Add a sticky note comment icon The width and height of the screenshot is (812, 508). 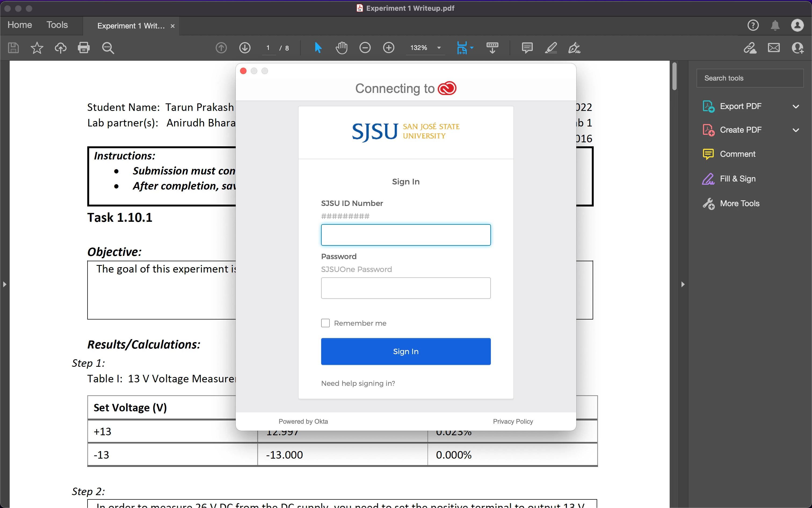click(527, 48)
